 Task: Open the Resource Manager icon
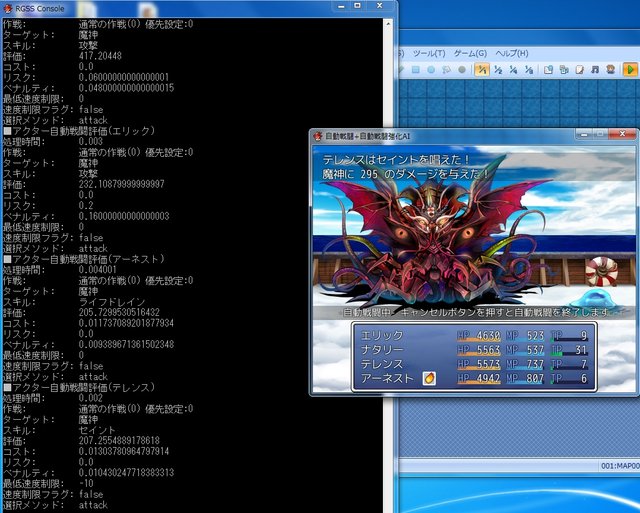(564, 70)
